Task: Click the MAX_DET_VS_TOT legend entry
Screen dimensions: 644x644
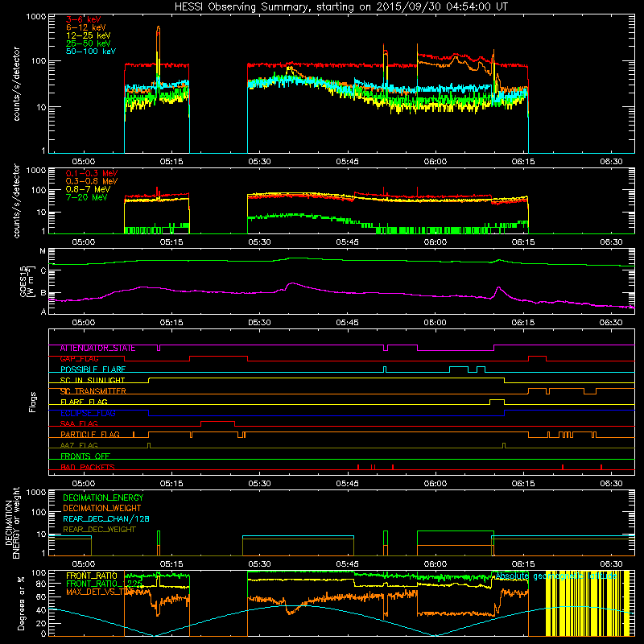Action: click(100, 592)
